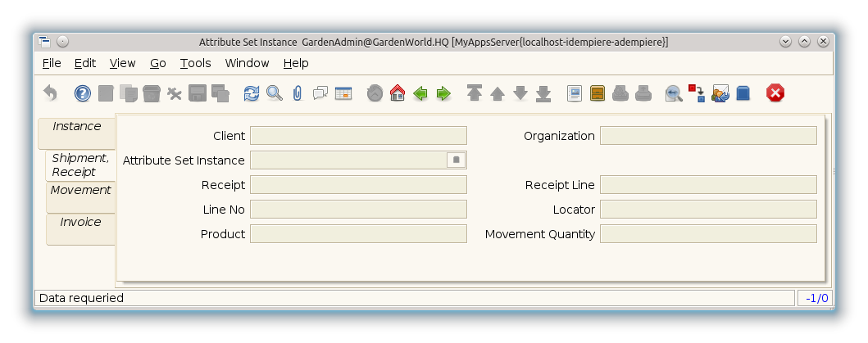Open the Find record magnifier icon
Screen dimensions: 868x343
pos(275,93)
